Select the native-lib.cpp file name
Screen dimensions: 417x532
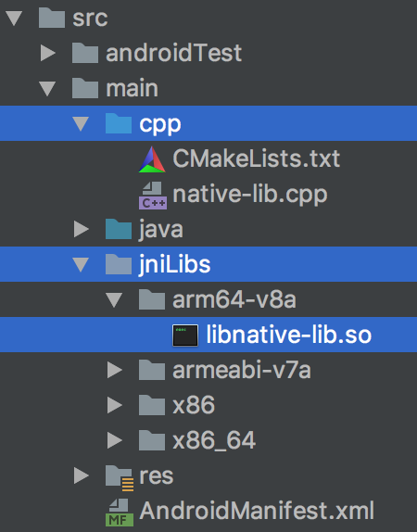[250, 195]
